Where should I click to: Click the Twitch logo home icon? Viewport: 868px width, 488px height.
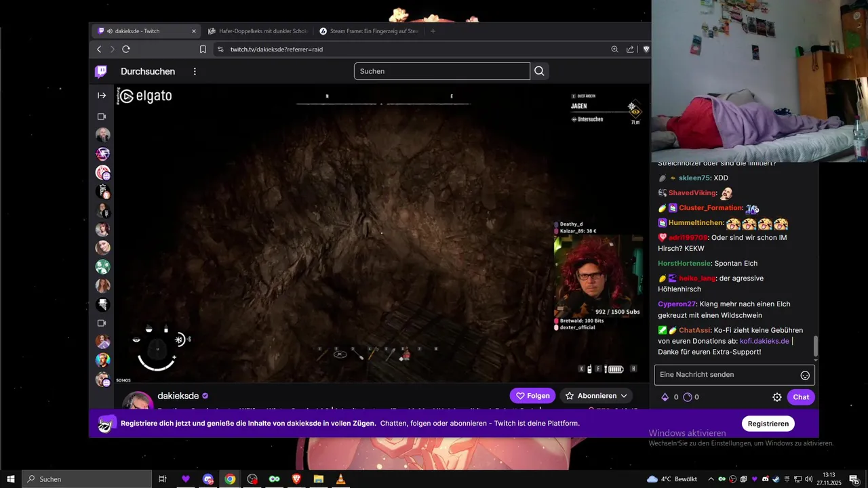click(101, 71)
